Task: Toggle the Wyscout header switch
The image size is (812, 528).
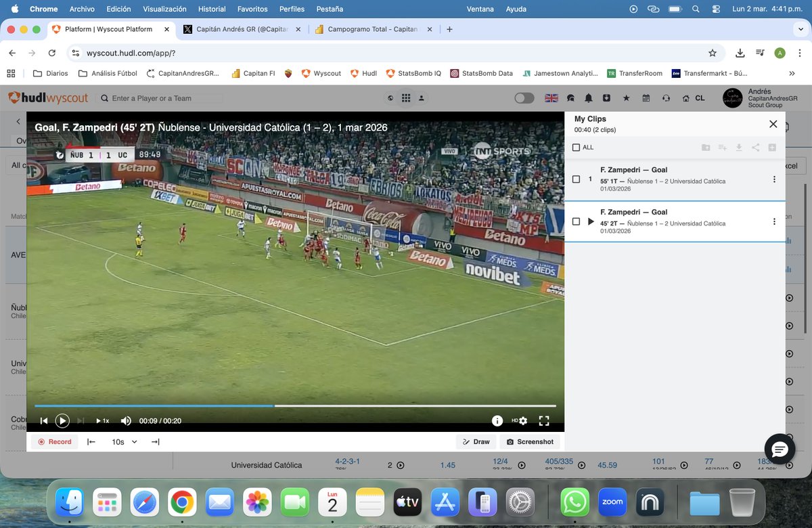Action: tap(524, 98)
